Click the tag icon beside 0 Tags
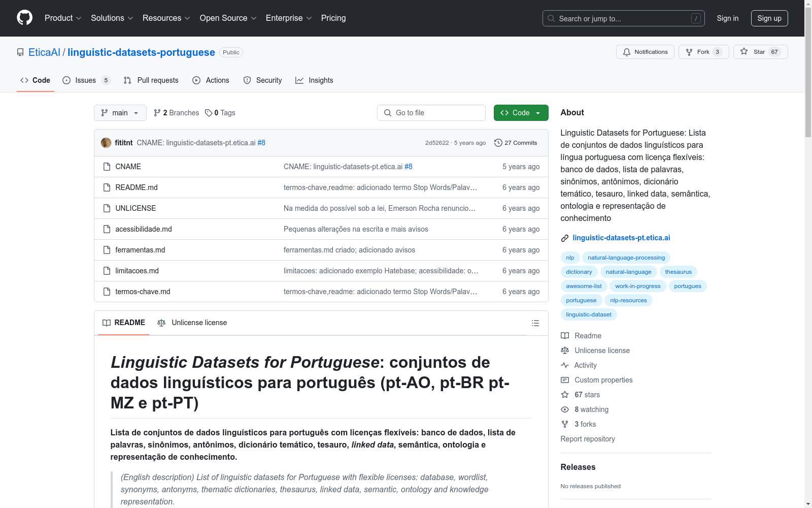This screenshot has width=812, height=508. (209, 113)
